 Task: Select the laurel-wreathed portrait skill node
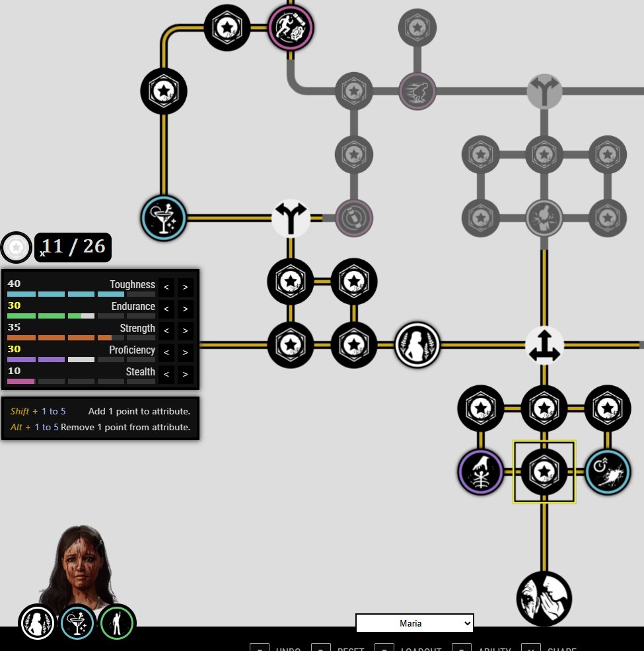tap(417, 344)
